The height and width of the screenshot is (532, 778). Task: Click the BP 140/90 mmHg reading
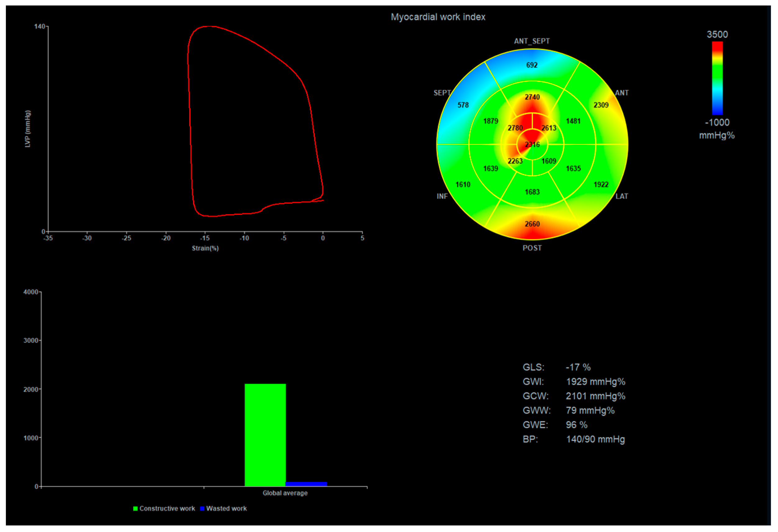pyautogui.click(x=595, y=439)
